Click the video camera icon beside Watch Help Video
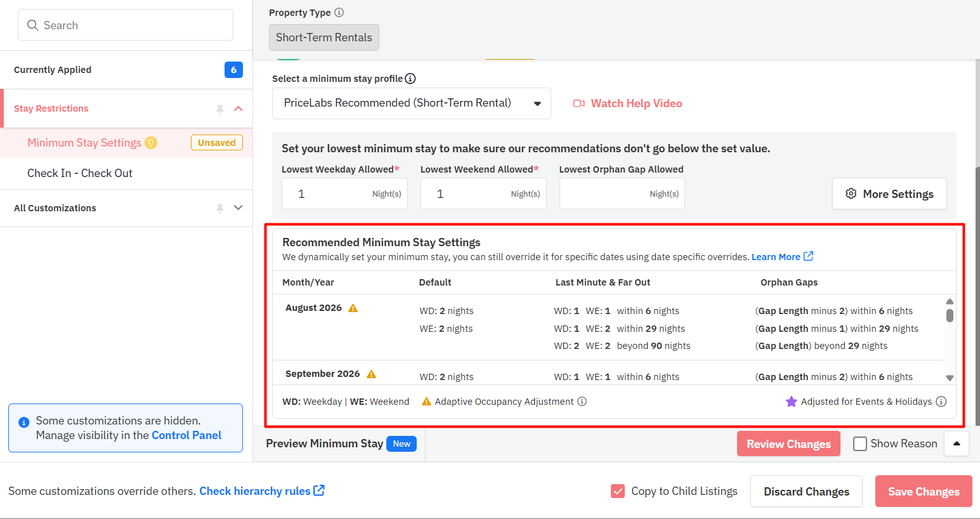Image resolution: width=980 pixels, height=519 pixels. 579,103
